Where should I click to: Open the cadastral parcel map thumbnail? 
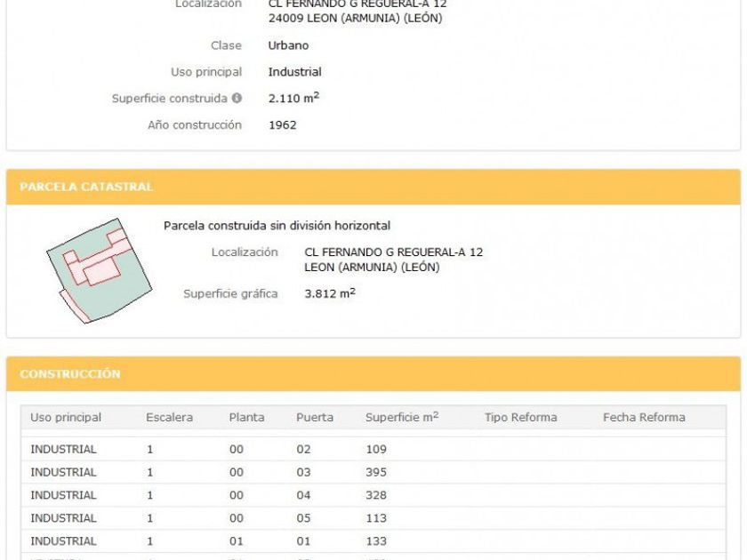pos(99,271)
